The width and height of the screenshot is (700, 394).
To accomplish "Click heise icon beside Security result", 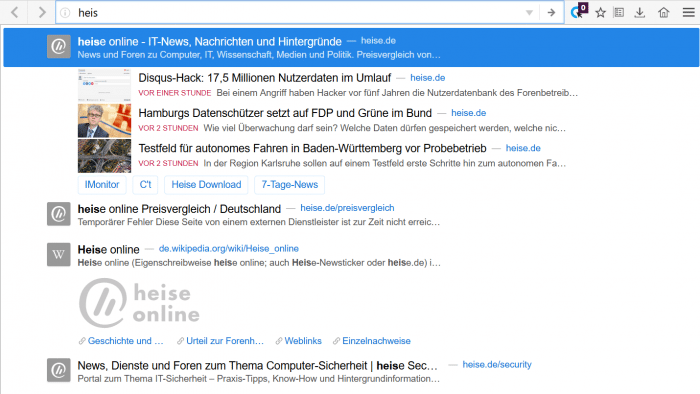I will pos(59,370).
